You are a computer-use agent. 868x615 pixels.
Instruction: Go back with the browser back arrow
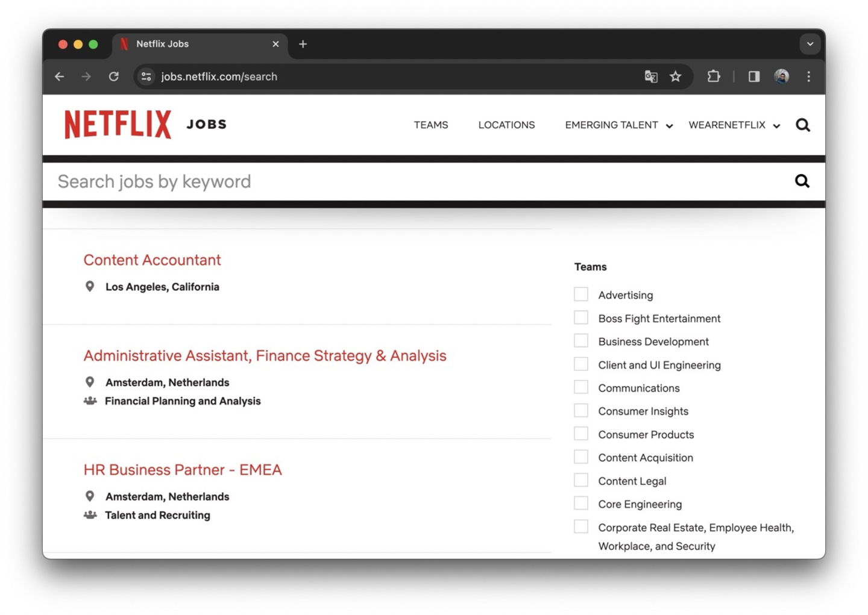(x=59, y=76)
